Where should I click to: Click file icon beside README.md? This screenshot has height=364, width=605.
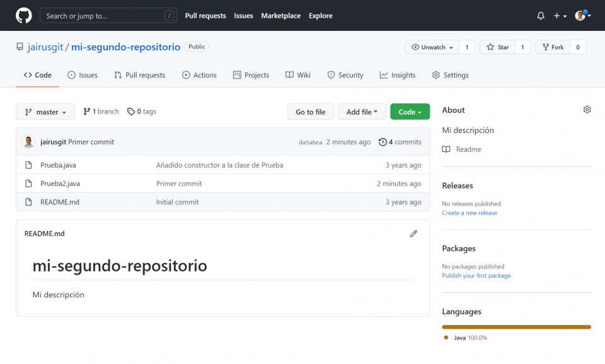28,202
